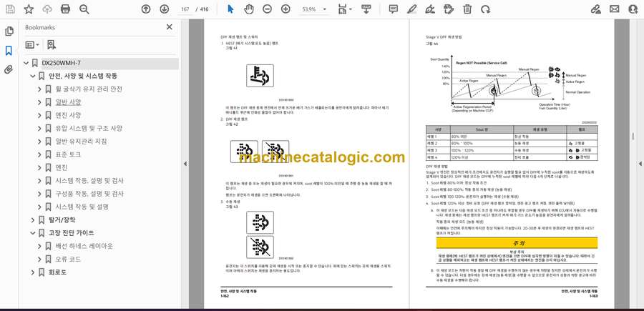644x311 pixels.
Task: Go to the next page arrow
Action: coord(164,9)
